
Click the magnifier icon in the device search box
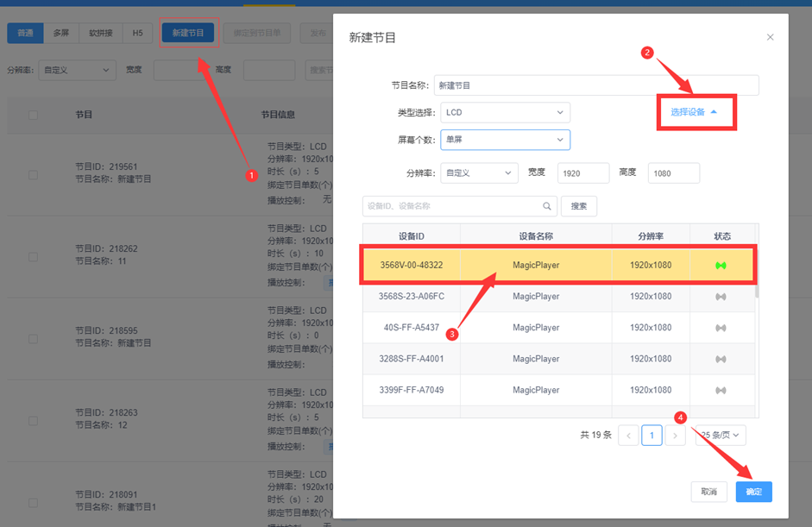coord(547,206)
